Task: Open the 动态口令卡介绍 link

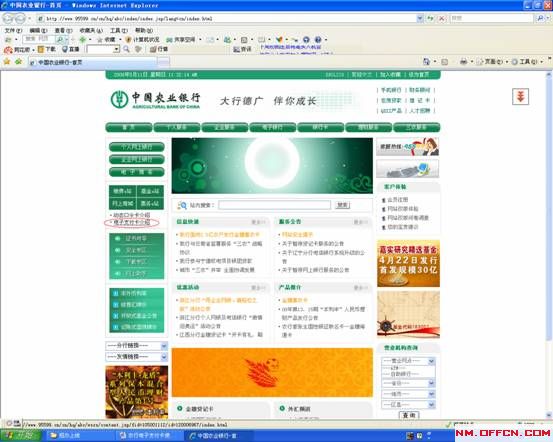Action: tap(132, 215)
